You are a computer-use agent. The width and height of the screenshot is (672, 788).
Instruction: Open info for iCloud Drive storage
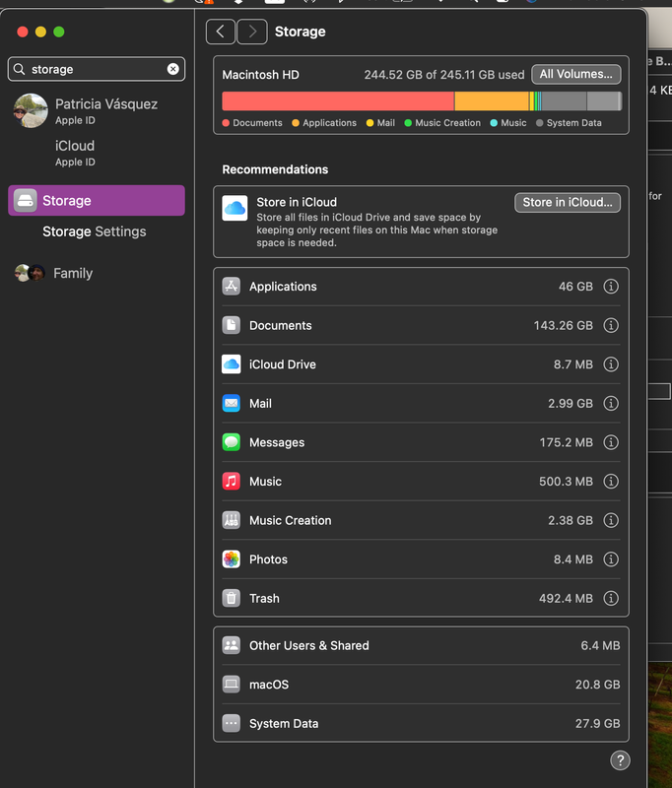pos(611,364)
